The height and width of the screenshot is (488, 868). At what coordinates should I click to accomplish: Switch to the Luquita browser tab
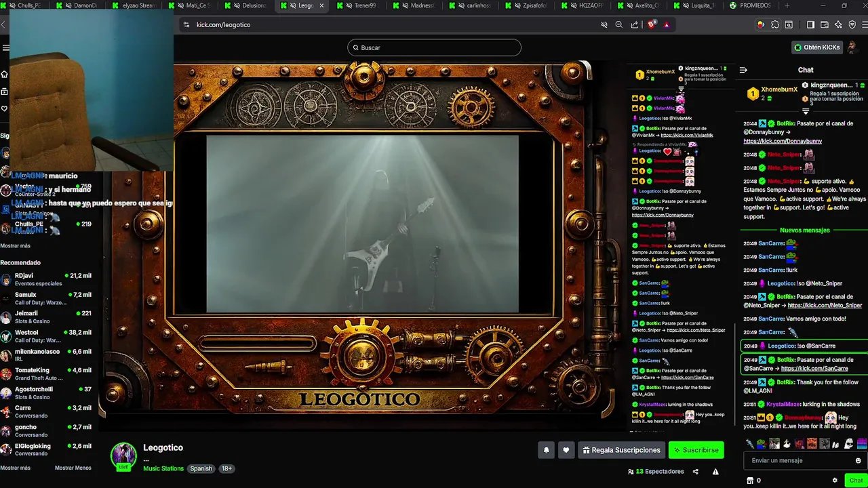tap(697, 5)
